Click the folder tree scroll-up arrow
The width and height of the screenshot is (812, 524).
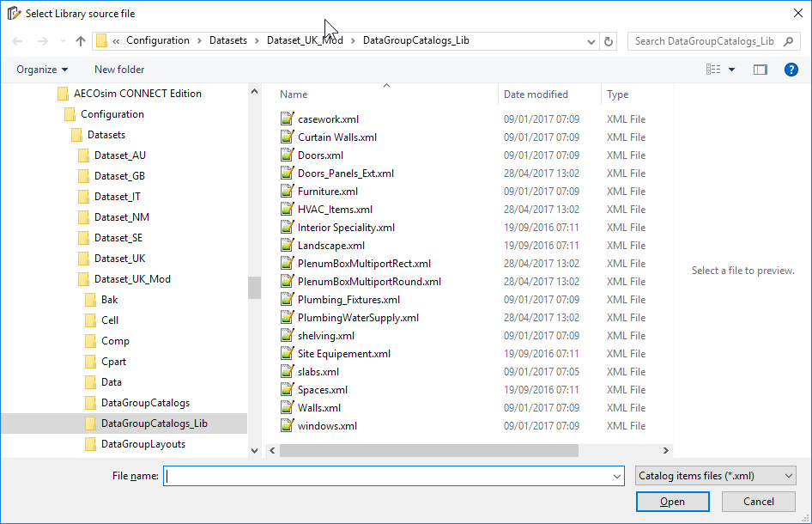254,91
